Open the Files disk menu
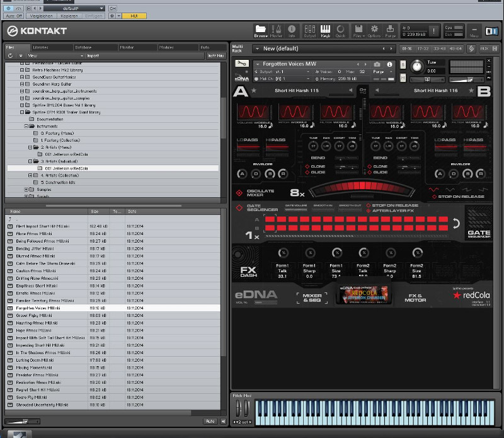Viewport: 504px width, 438px height. pos(358,31)
